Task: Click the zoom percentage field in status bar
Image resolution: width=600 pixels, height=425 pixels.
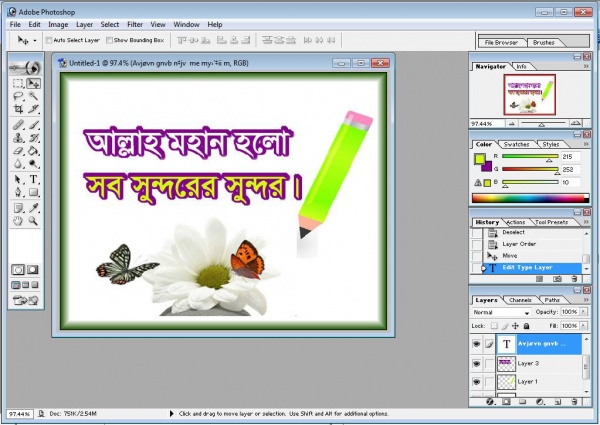Action: (20, 414)
